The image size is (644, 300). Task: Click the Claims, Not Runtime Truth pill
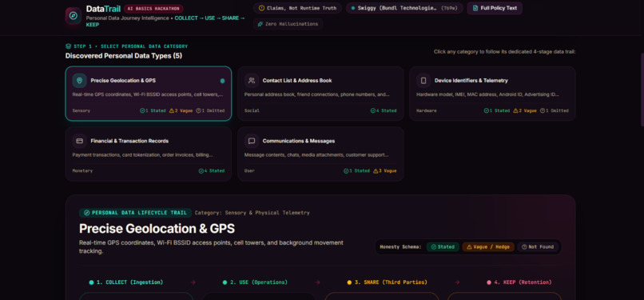(297, 8)
